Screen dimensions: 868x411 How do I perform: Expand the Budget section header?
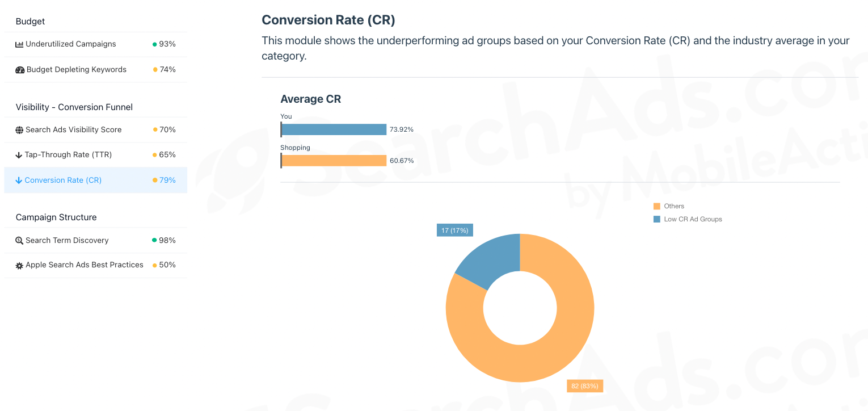point(30,21)
